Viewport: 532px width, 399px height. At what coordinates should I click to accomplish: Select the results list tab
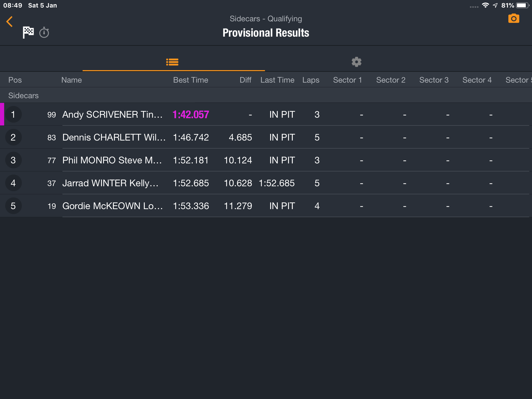pyautogui.click(x=172, y=62)
